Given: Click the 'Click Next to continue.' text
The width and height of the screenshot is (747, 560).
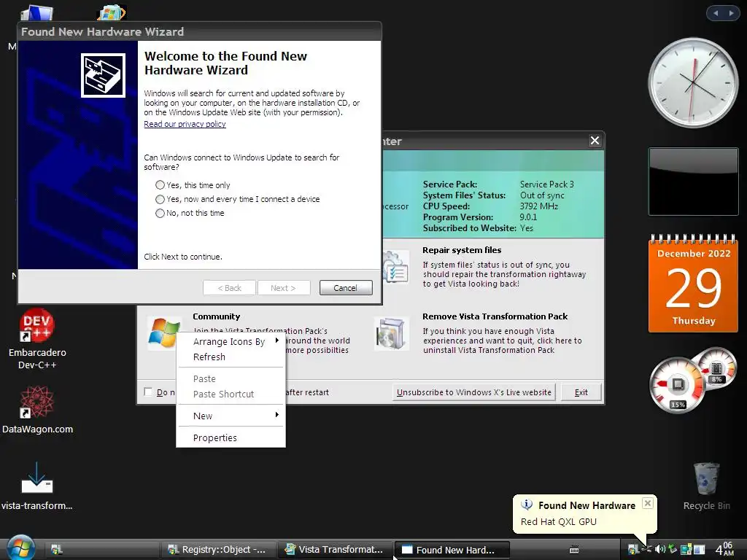Looking at the screenshot, I should (183, 256).
